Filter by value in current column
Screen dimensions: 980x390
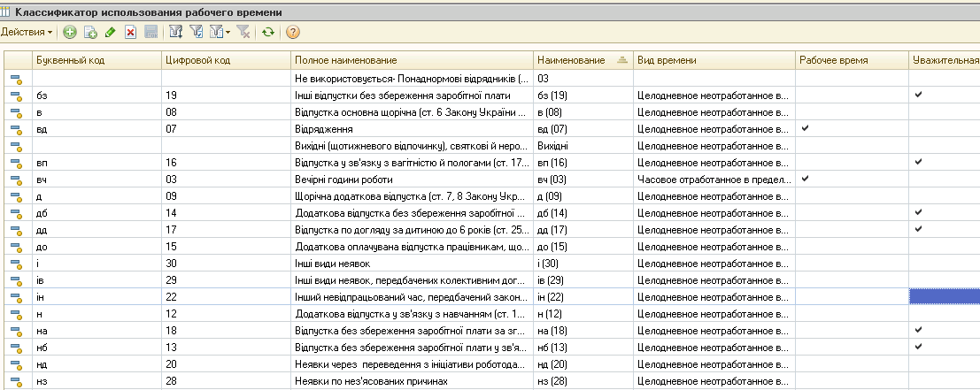tap(197, 33)
